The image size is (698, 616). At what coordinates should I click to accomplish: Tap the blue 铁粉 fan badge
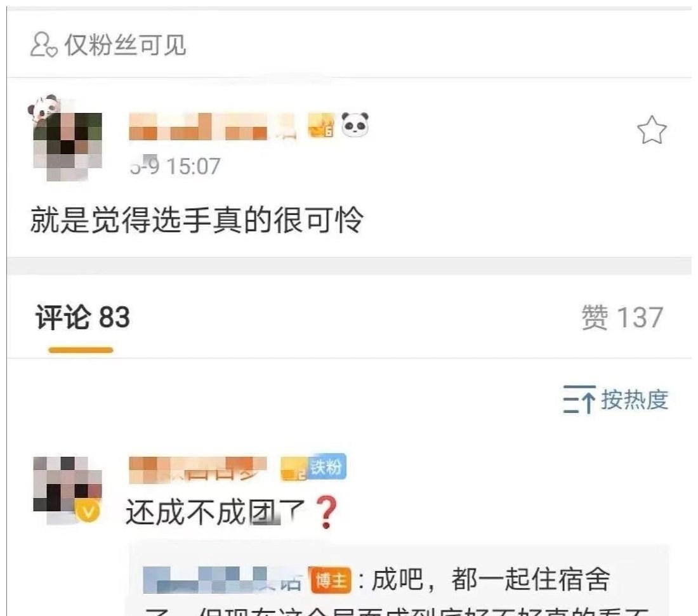(327, 467)
